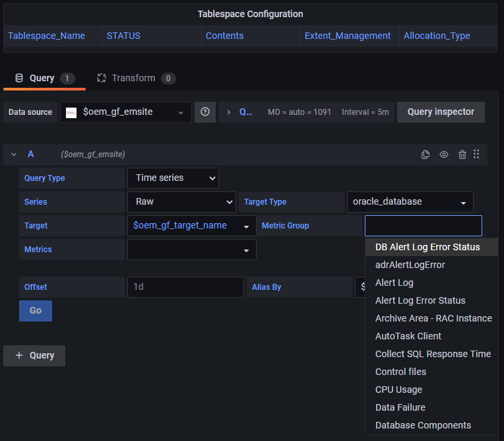Open data source help question-mark icon

point(205,112)
